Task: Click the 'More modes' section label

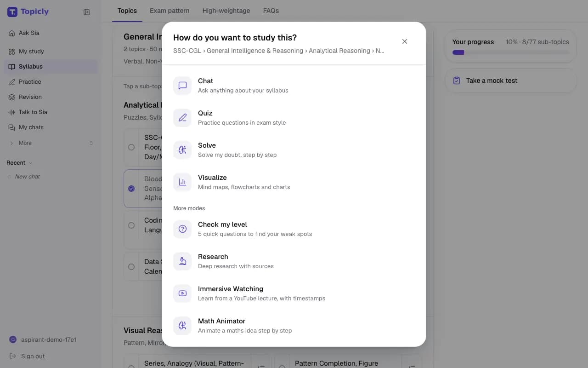Action: tap(189, 208)
